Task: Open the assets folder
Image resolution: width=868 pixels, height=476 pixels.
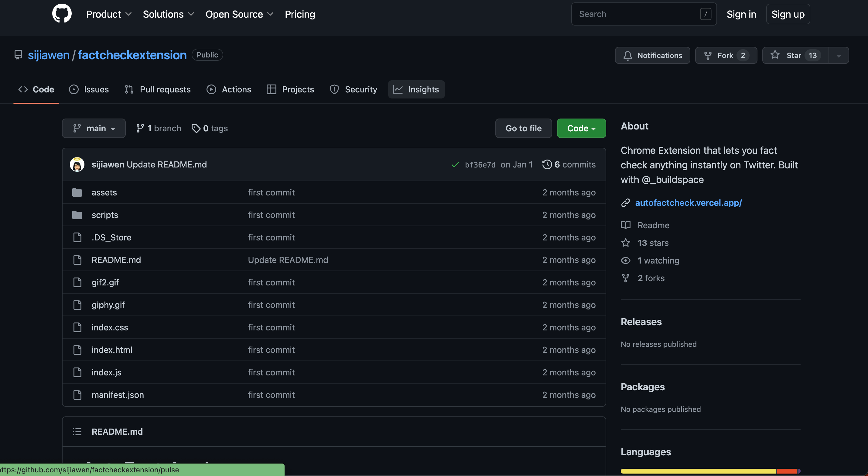Action: click(x=104, y=192)
